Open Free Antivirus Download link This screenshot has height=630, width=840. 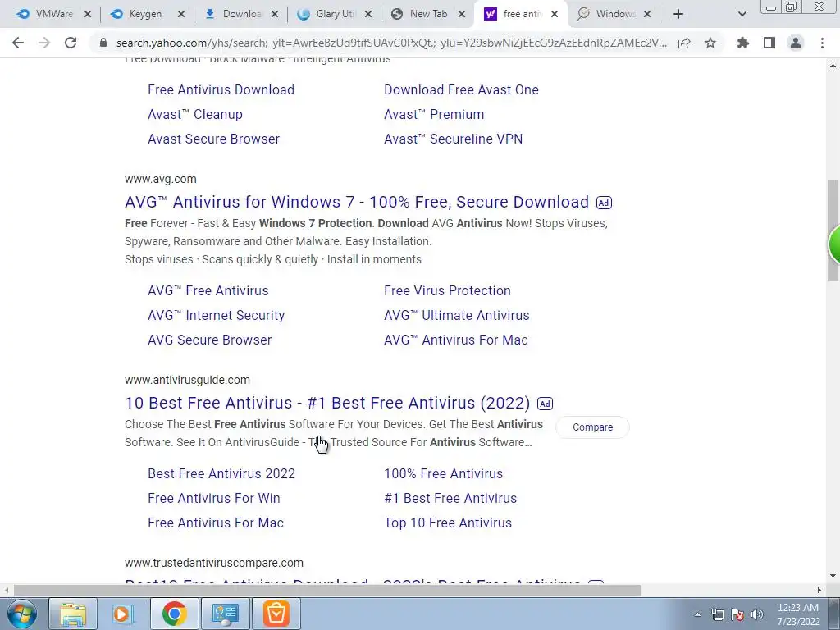pos(221,89)
